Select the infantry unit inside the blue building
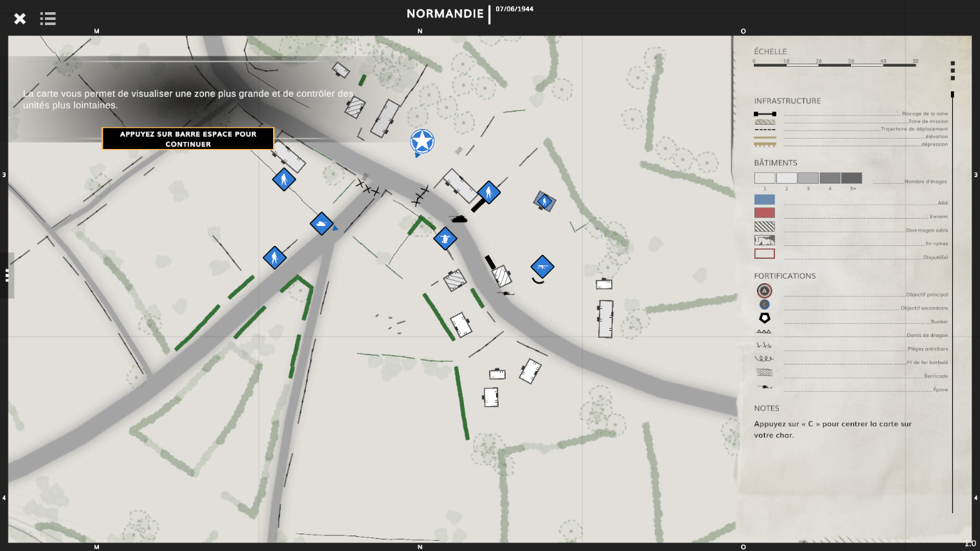The width and height of the screenshot is (980, 551). [544, 202]
